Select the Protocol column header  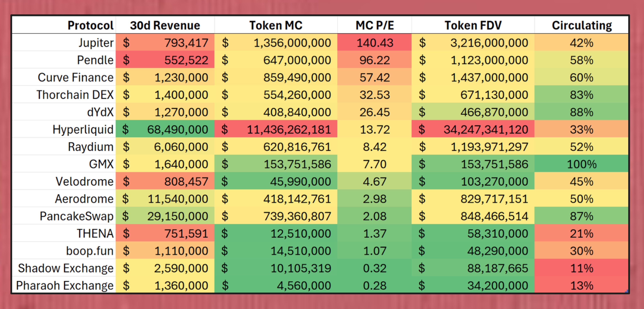[64, 25]
